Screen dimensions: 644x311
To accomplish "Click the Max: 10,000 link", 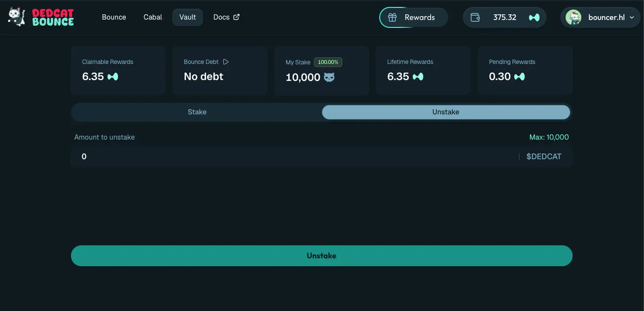I will [549, 137].
